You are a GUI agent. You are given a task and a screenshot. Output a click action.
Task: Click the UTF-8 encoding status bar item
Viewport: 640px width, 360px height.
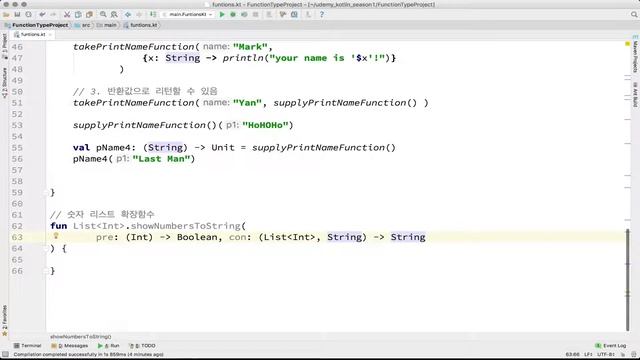coord(606,354)
